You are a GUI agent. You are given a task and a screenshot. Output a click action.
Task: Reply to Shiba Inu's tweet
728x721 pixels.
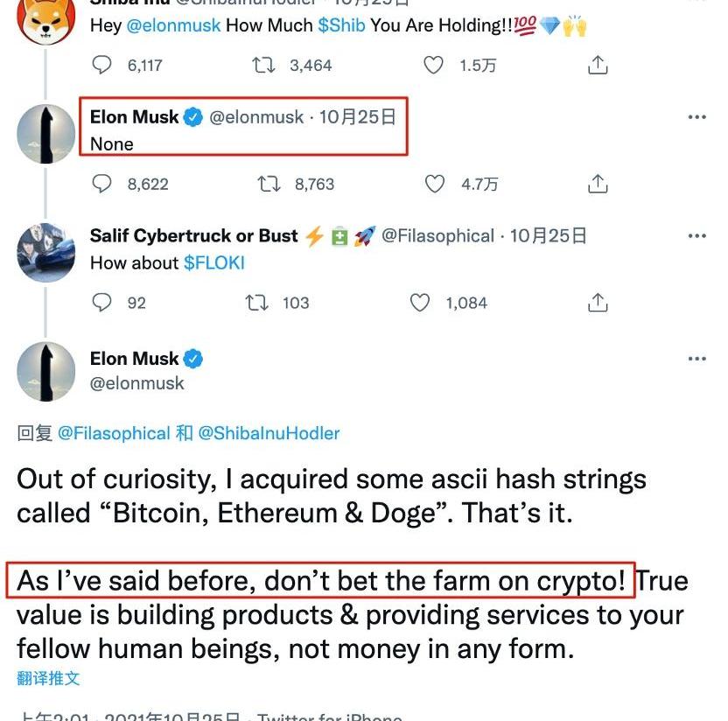coord(102,65)
